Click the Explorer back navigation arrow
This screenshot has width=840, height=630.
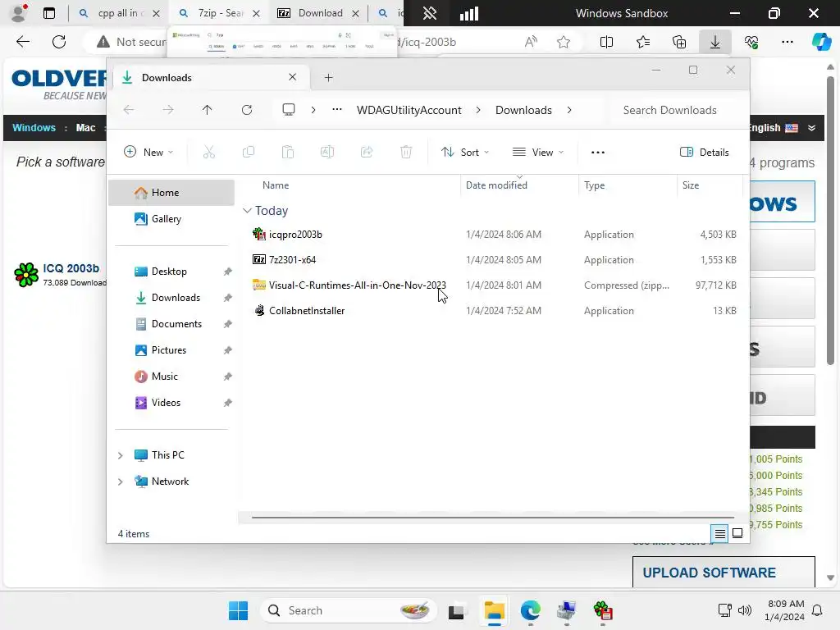point(129,110)
